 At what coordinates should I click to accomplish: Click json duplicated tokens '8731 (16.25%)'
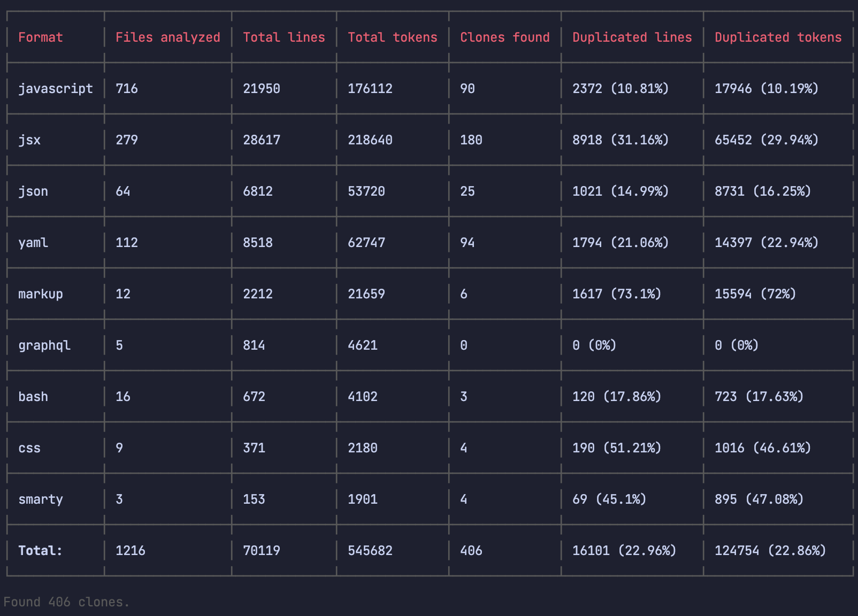point(763,191)
